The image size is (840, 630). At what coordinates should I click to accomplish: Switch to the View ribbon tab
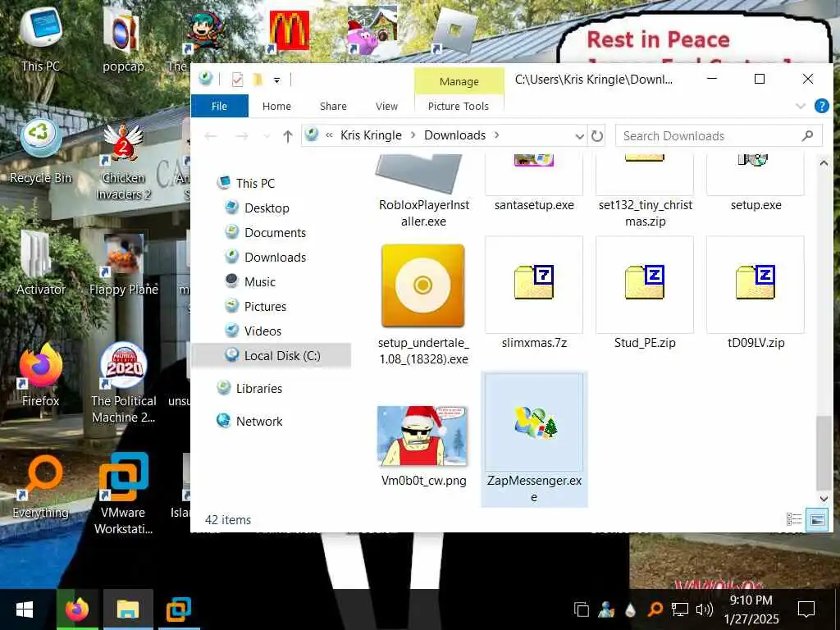tap(386, 106)
